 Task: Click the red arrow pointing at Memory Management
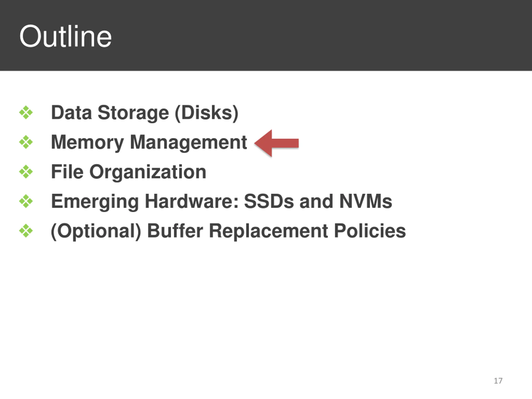(x=277, y=143)
